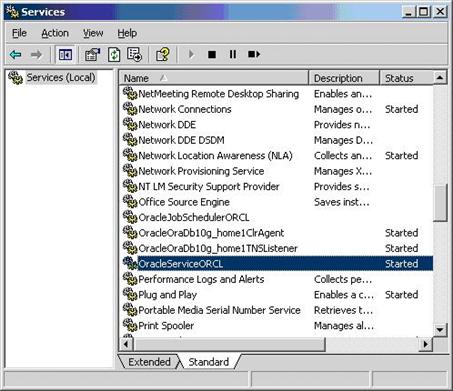
Task: Click gear icon beside Network DDE DSDM
Action: [x=130, y=140]
